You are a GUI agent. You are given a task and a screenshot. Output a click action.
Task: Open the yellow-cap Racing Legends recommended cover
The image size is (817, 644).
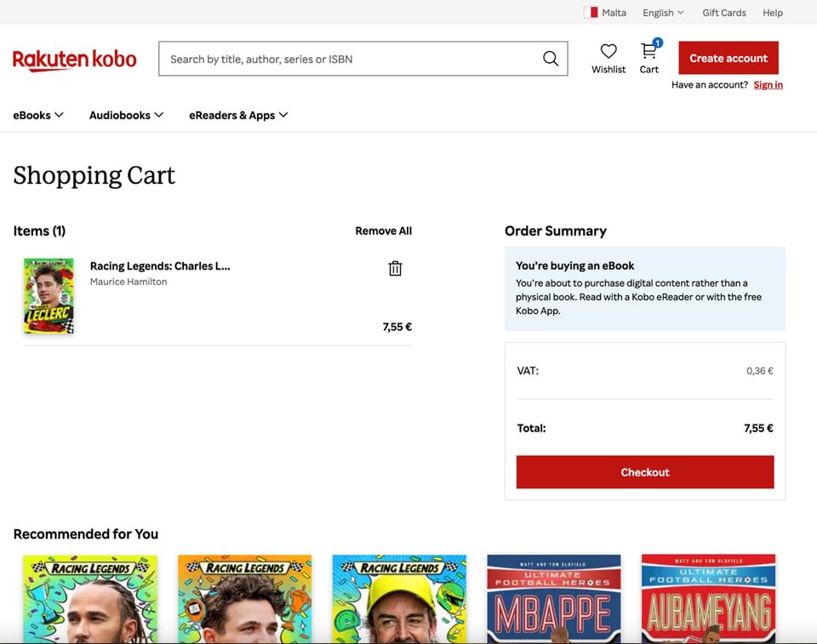pyautogui.click(x=400, y=599)
